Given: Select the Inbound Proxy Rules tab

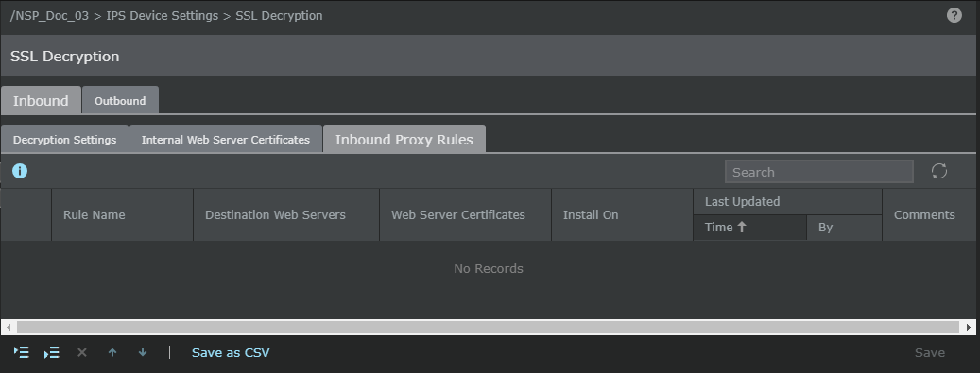Looking at the screenshot, I should [404, 140].
